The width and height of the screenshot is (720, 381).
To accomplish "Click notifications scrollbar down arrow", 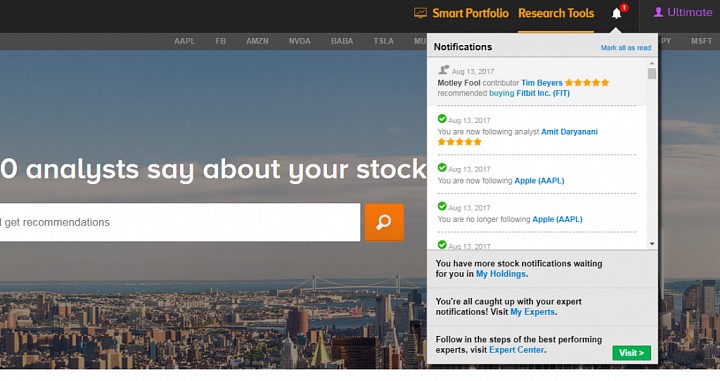I will coord(652,244).
